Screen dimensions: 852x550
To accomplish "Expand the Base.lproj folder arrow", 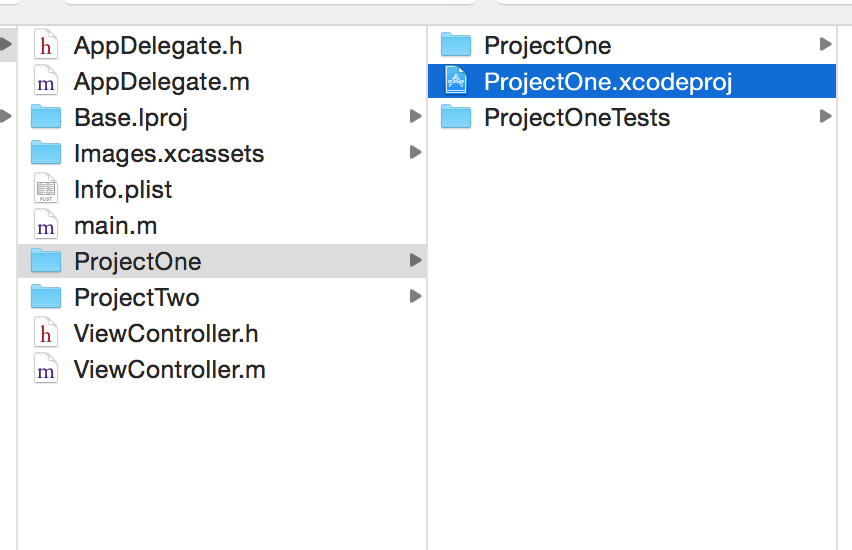I will pos(415,118).
